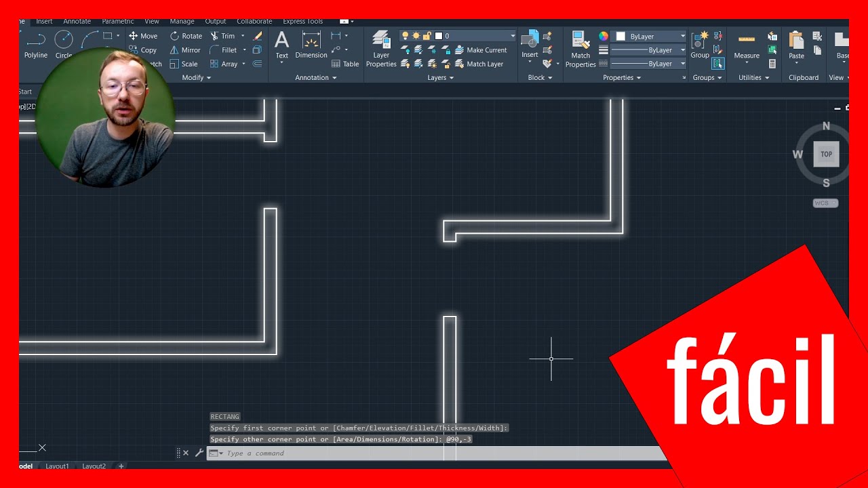Activate the Move tool

click(x=143, y=36)
